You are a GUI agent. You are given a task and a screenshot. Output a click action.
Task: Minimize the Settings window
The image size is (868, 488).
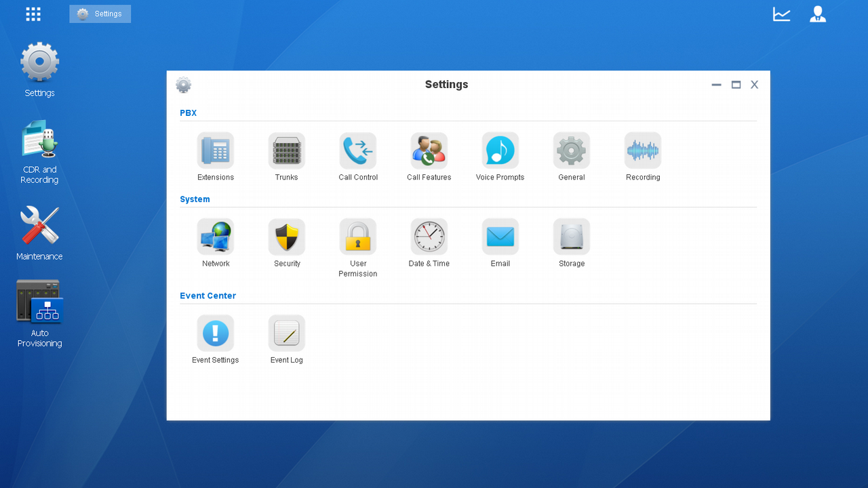click(x=716, y=85)
